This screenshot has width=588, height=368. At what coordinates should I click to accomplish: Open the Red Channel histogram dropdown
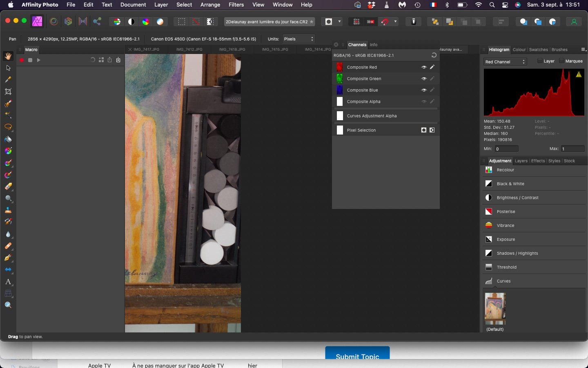(505, 62)
